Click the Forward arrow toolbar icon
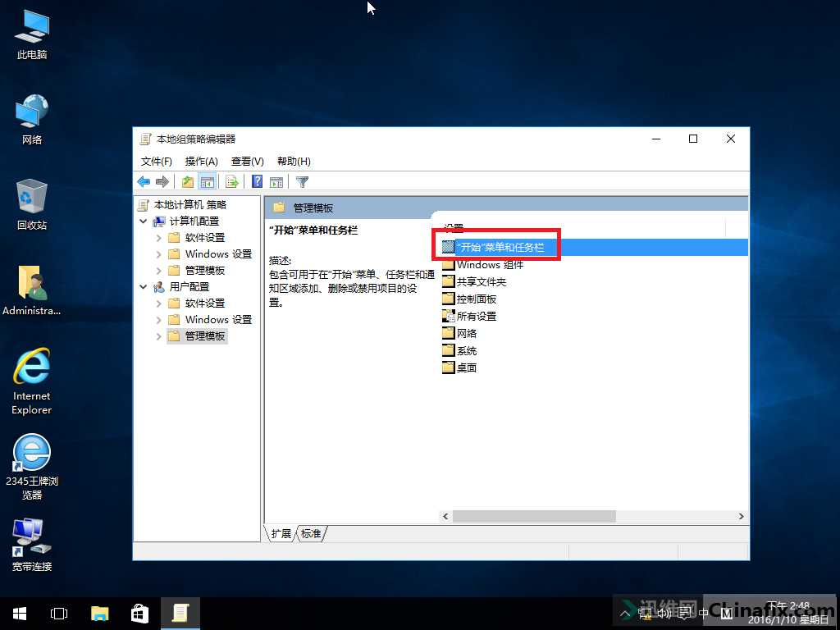 point(162,181)
